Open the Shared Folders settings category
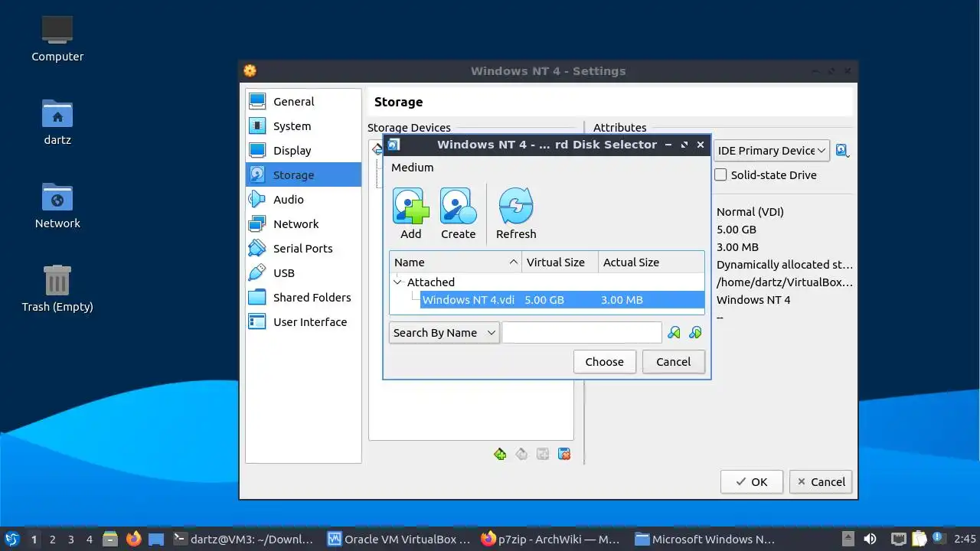 [303, 297]
